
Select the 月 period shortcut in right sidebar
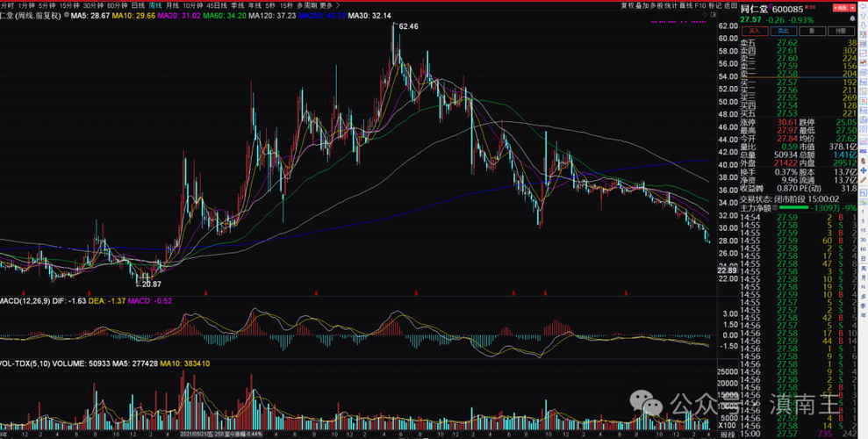863,278
